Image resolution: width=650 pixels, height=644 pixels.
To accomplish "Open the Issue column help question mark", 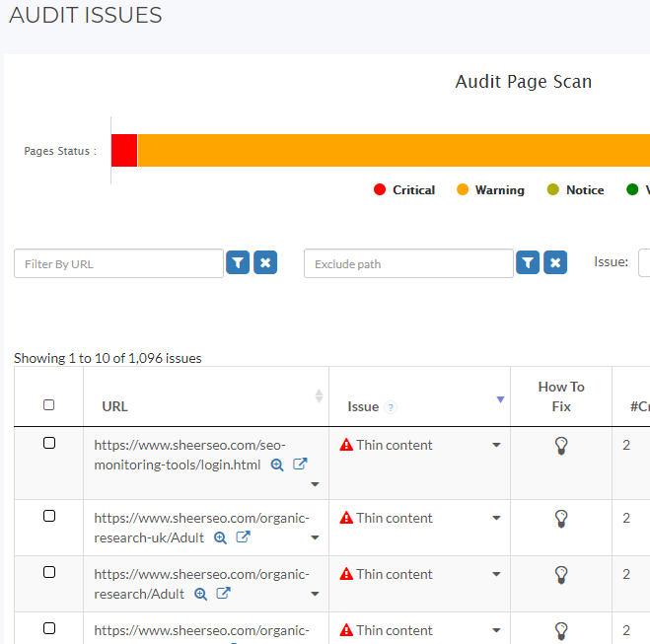I will pyautogui.click(x=391, y=407).
